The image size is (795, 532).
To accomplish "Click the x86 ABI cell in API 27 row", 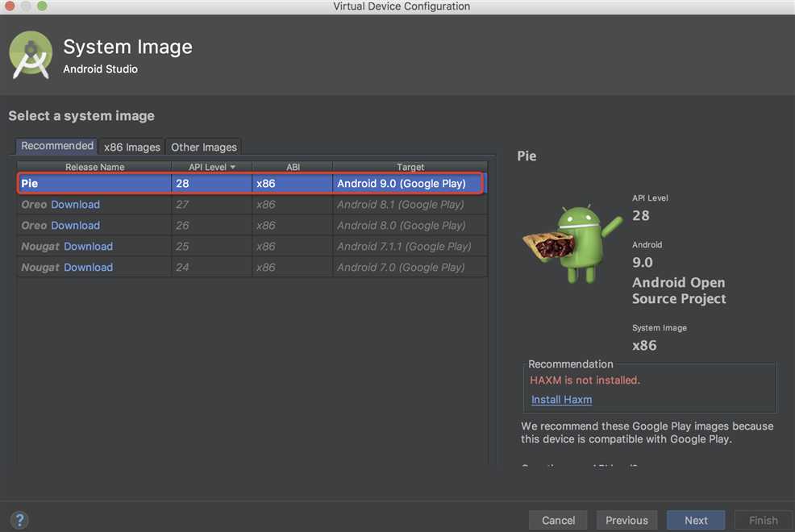I will (293, 205).
